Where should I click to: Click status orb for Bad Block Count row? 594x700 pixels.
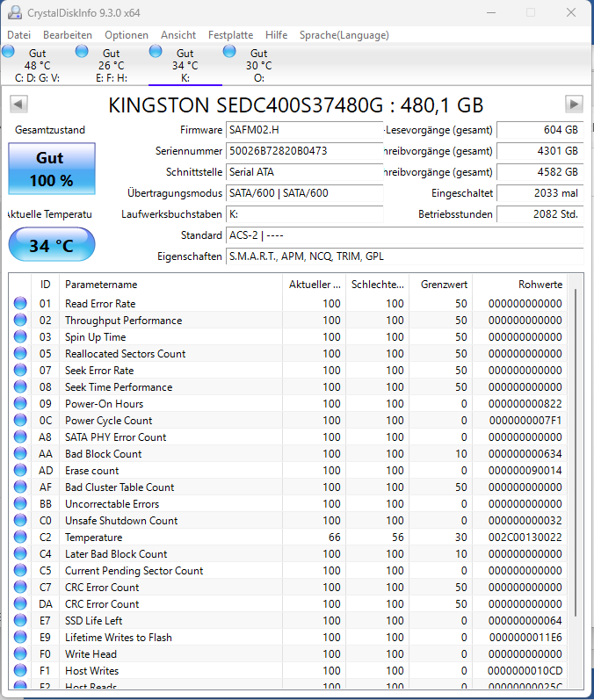20,453
